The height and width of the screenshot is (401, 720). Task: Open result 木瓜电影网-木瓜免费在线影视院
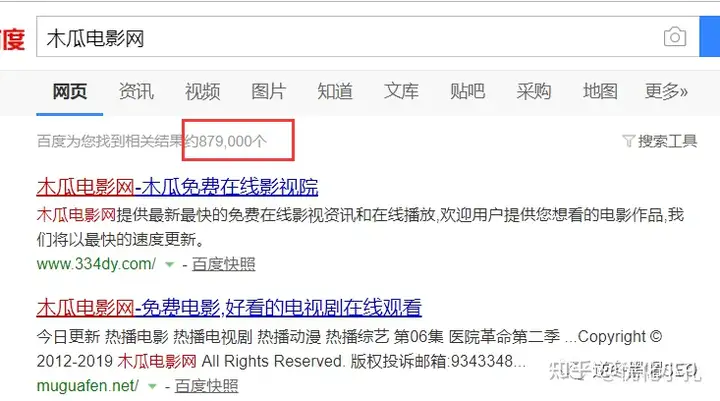tap(177, 187)
